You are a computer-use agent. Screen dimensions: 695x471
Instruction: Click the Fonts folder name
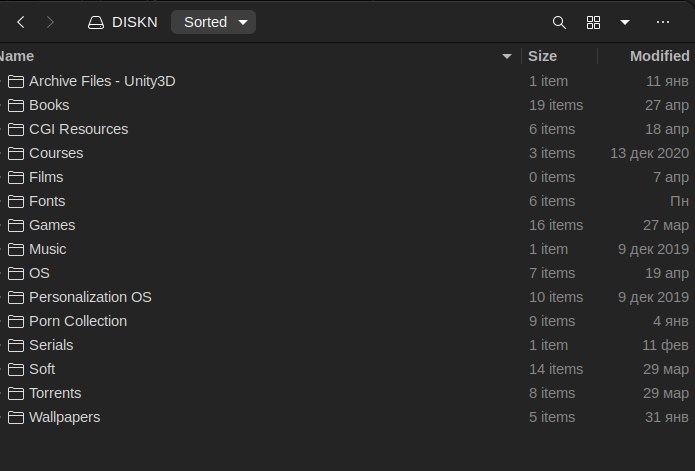47,201
